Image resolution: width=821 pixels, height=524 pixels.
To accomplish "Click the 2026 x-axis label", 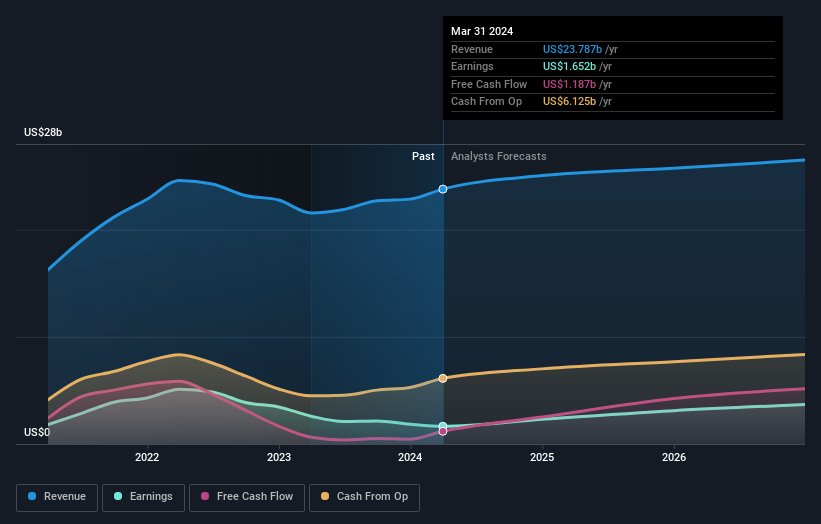I will click(x=674, y=457).
